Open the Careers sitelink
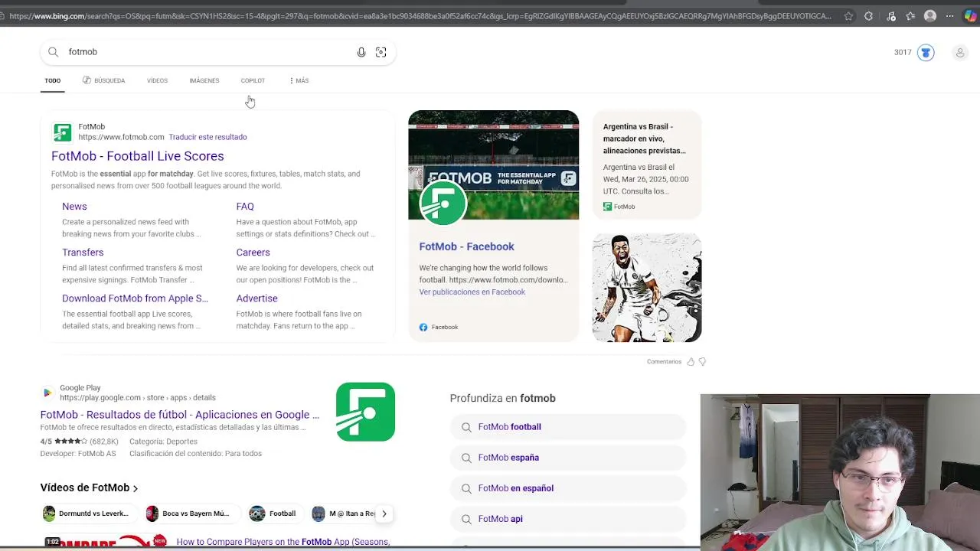Screen dimensions: 980x551 (x=253, y=253)
